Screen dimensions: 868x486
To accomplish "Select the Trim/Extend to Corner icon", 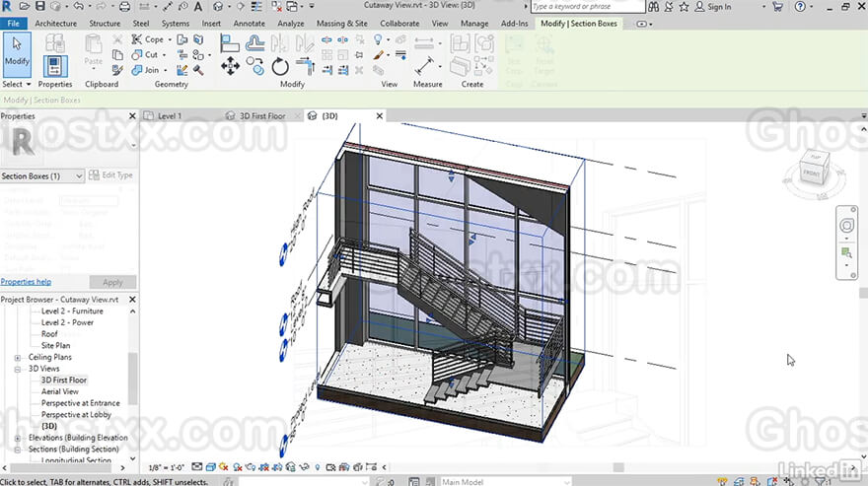I will (x=305, y=66).
